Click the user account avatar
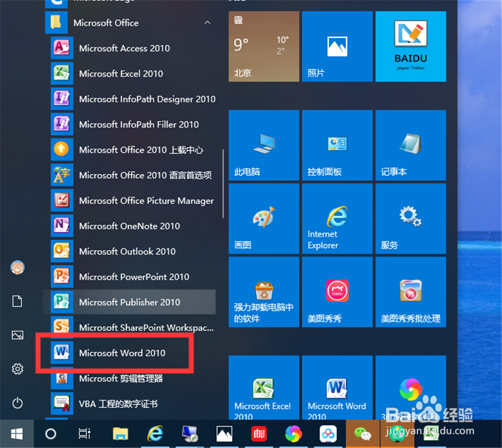 click(x=17, y=267)
